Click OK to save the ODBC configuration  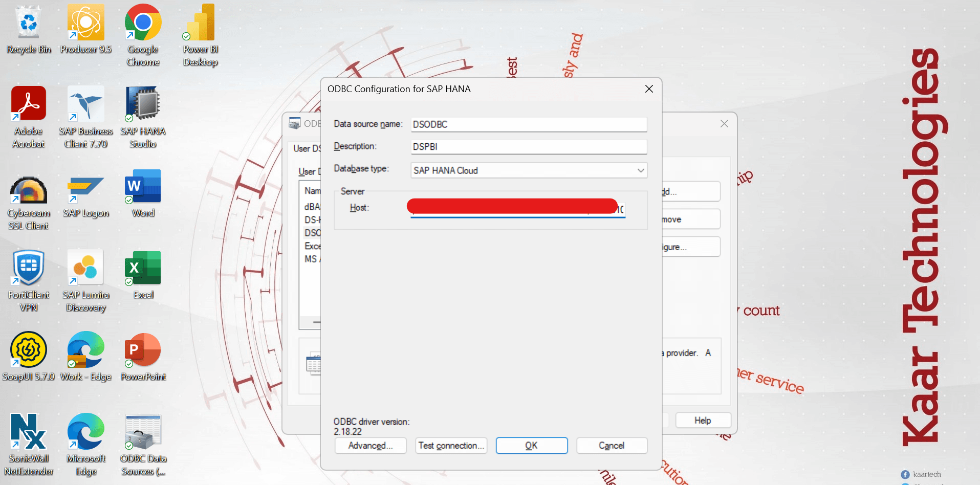coord(531,446)
